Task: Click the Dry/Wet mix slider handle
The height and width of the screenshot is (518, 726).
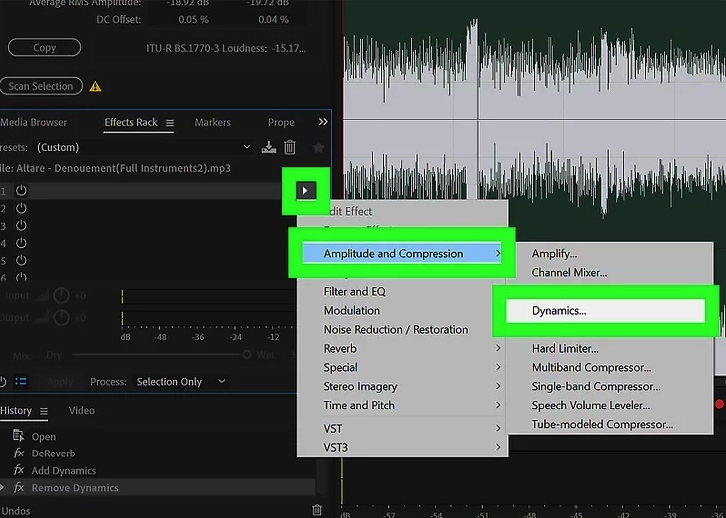Action: point(248,355)
